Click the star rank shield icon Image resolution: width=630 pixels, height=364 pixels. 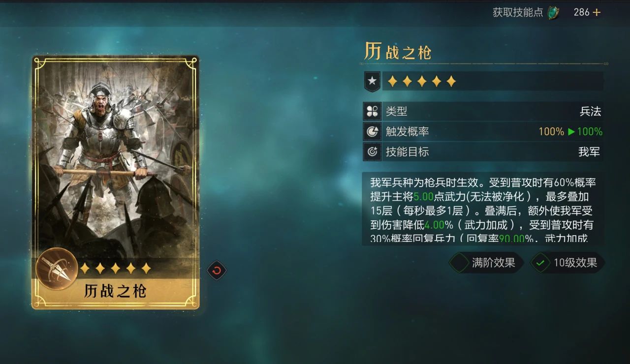372,81
